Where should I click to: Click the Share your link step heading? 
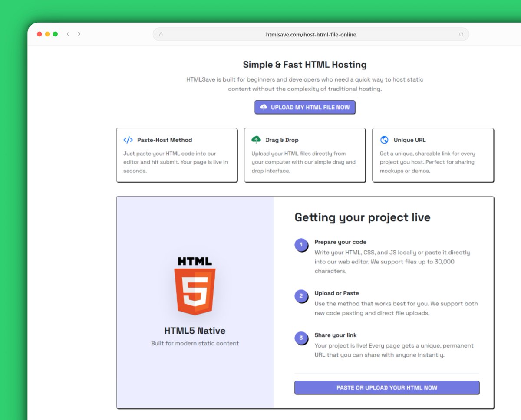pos(336,335)
